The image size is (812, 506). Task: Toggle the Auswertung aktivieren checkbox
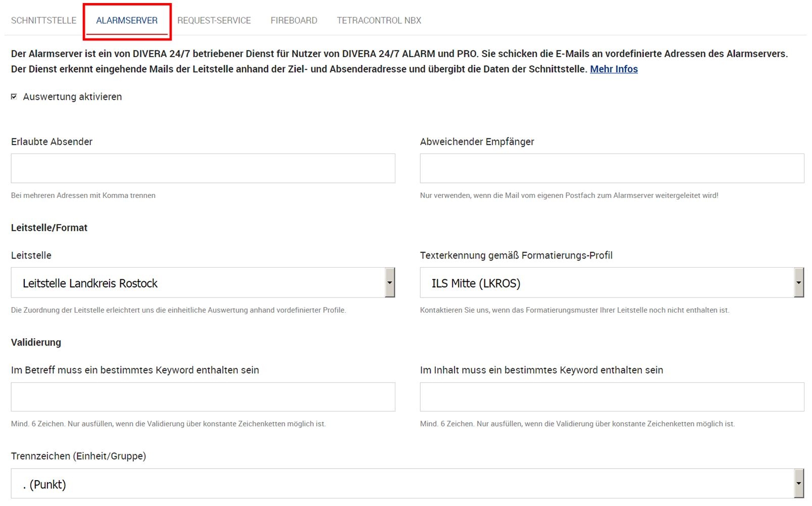click(14, 96)
